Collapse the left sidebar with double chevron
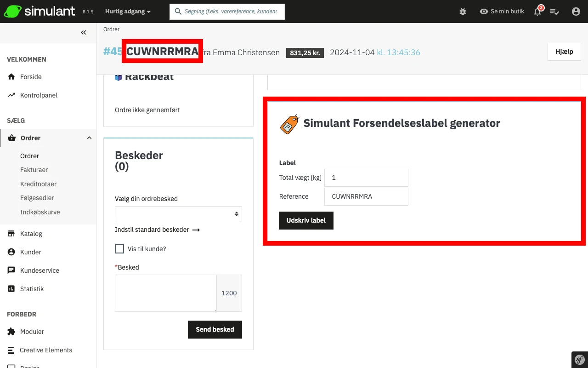The width and height of the screenshot is (588, 368). pos(83,32)
